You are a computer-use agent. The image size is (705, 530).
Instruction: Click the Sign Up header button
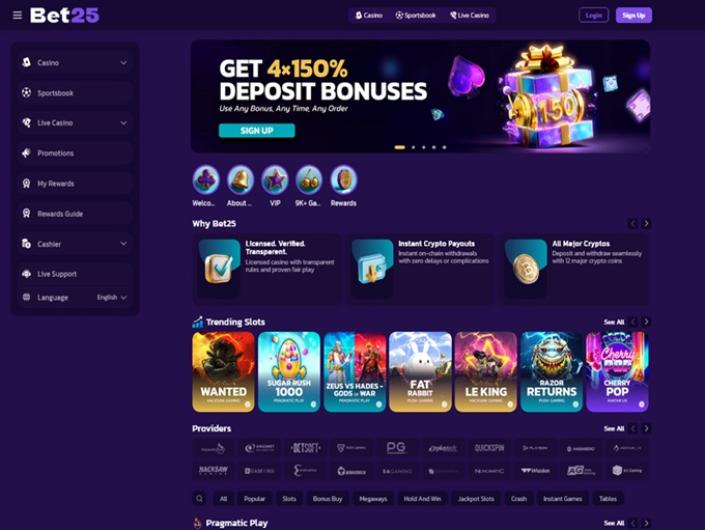click(x=634, y=15)
